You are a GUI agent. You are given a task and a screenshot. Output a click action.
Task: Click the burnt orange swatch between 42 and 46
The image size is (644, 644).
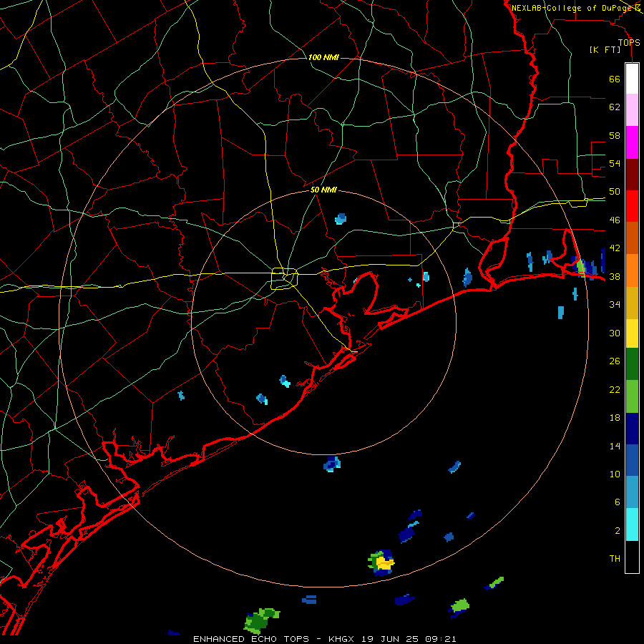pyautogui.click(x=632, y=238)
